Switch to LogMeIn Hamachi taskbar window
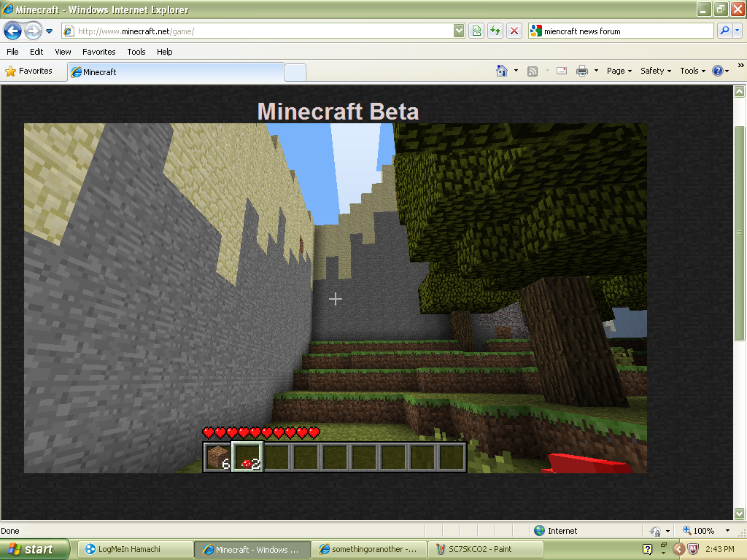Screen dimensions: 747x560 point(135,549)
